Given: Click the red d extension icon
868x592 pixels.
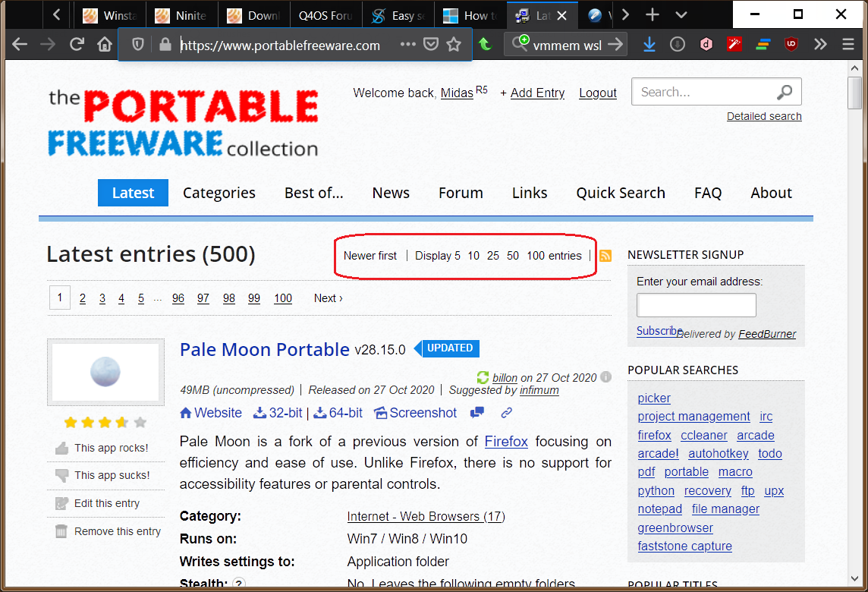Looking at the screenshot, I should pyautogui.click(x=706, y=44).
